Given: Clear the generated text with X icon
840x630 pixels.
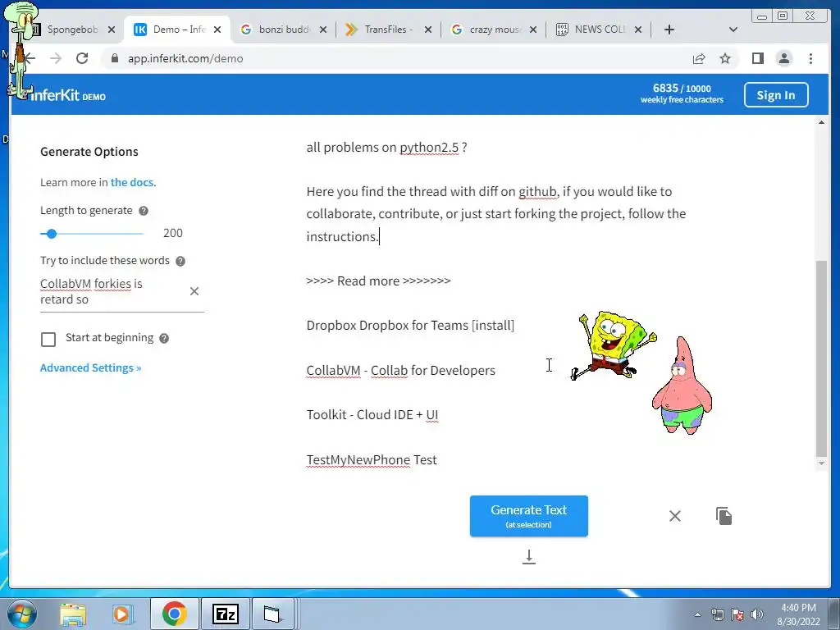Looking at the screenshot, I should tap(675, 516).
